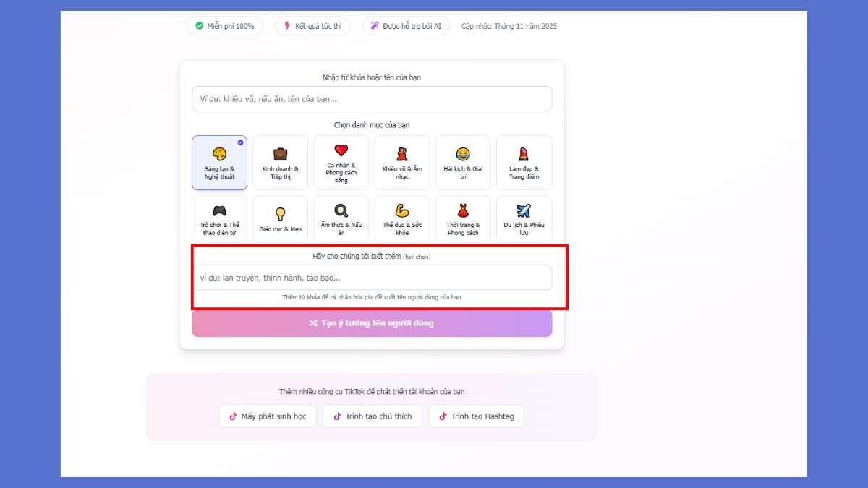Click the TikTok icon beside Trình tạo Hashtag

click(443, 416)
